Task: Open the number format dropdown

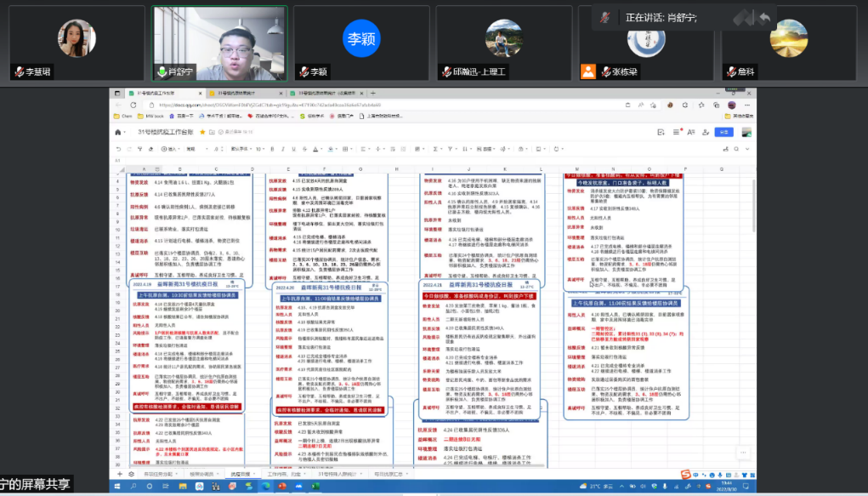Action: coord(197,149)
